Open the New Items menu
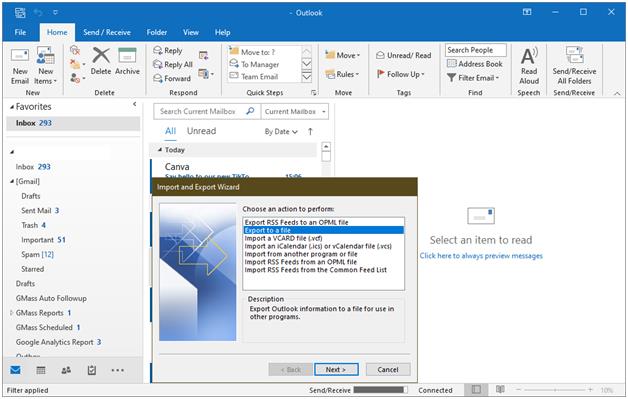The width and height of the screenshot is (628, 399). [45, 66]
